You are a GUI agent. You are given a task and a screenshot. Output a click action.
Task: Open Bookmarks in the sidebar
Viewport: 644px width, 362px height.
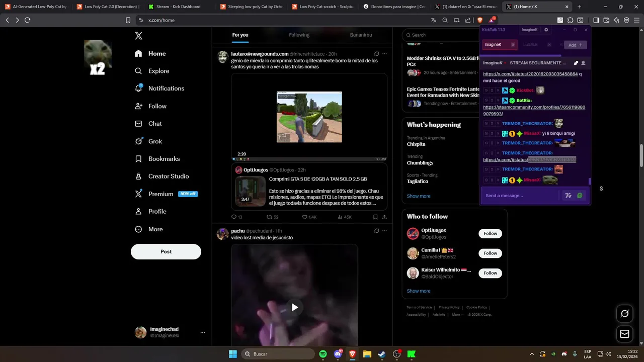157,159
